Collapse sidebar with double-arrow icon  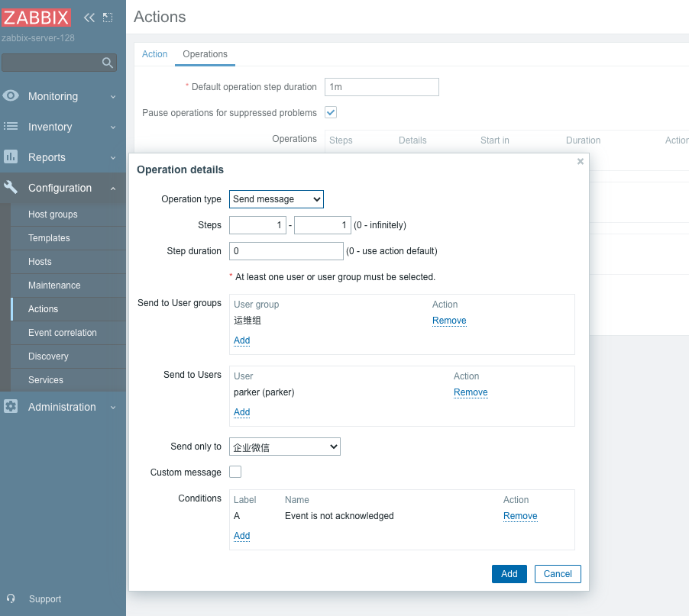[x=89, y=18]
